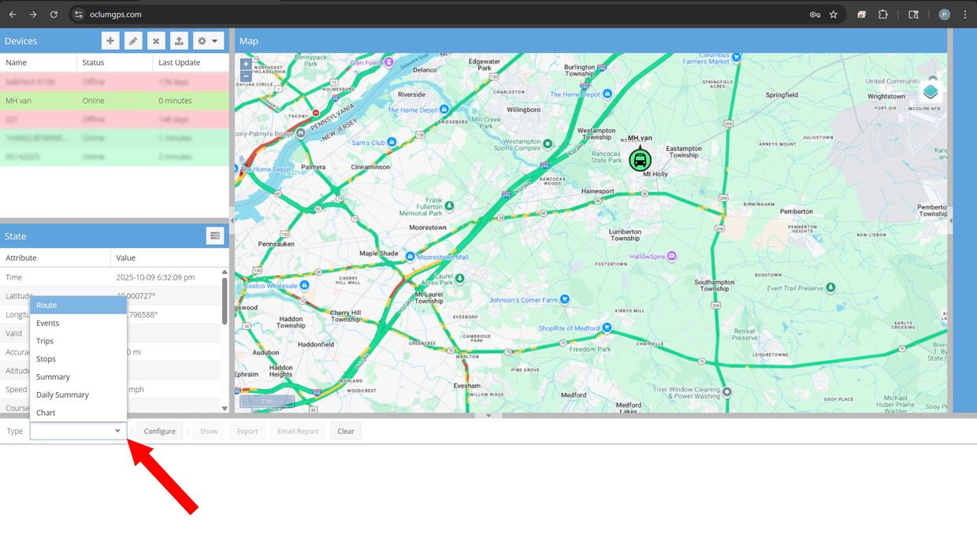This screenshot has width=977, height=560.
Task: Zoom in on the map
Action: pyautogui.click(x=246, y=64)
